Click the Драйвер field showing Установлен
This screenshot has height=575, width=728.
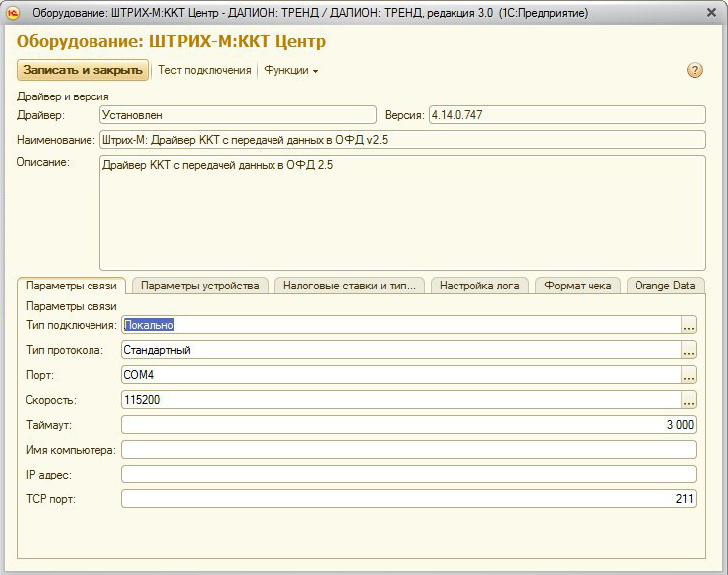[238, 115]
